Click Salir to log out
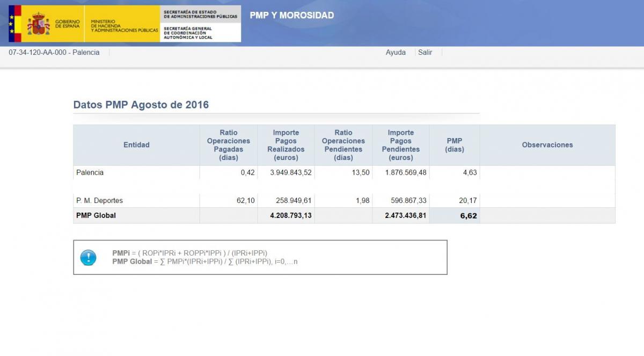This screenshot has width=644, height=356. click(x=425, y=53)
